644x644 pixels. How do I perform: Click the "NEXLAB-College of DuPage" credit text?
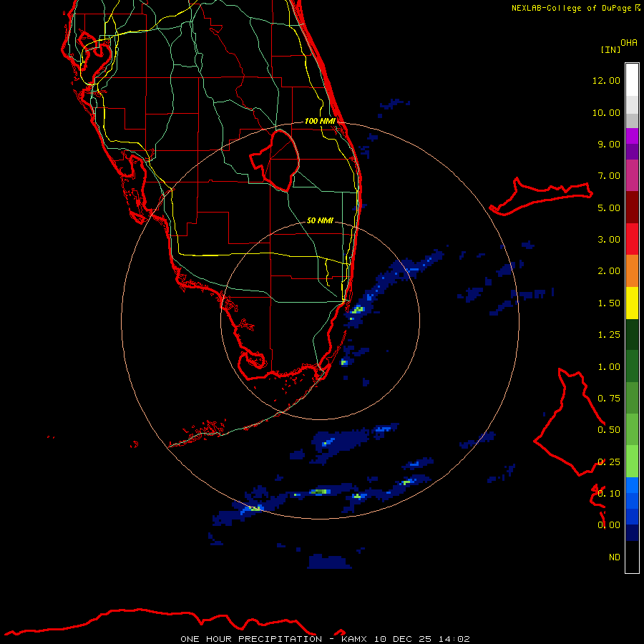click(x=571, y=8)
